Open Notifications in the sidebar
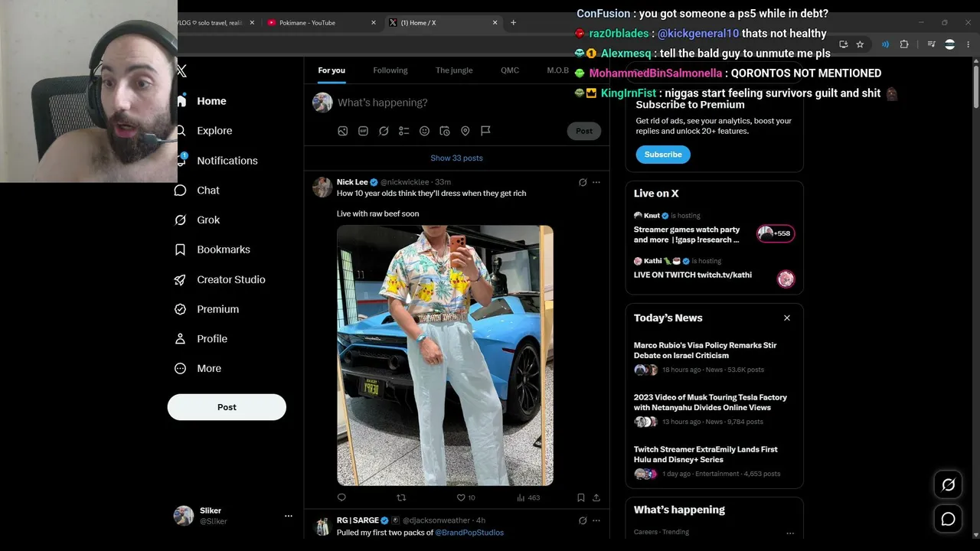The height and width of the screenshot is (551, 980). [x=217, y=161]
